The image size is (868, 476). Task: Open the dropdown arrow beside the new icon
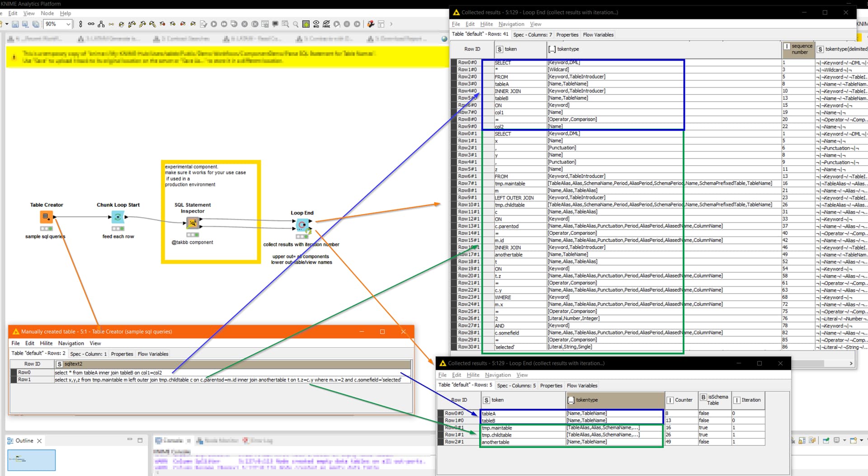7,24
